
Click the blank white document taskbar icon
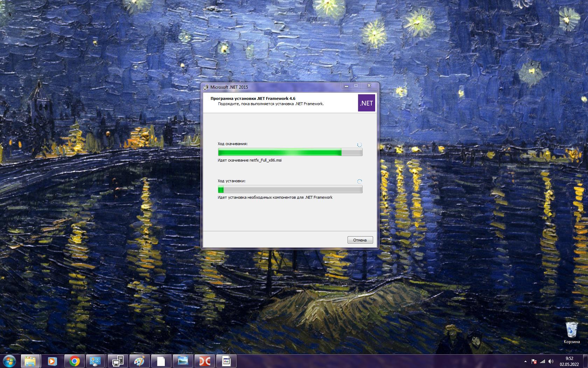tap(161, 361)
